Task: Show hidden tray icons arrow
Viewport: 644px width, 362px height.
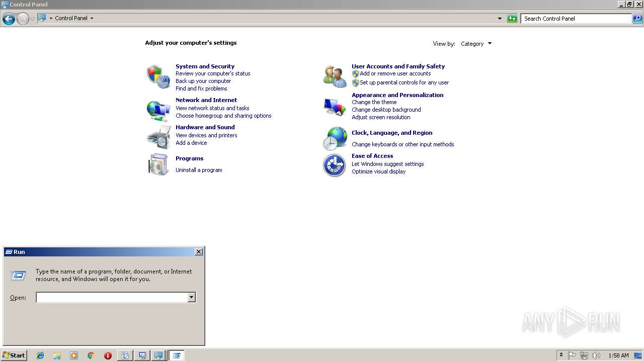Action: (561, 355)
